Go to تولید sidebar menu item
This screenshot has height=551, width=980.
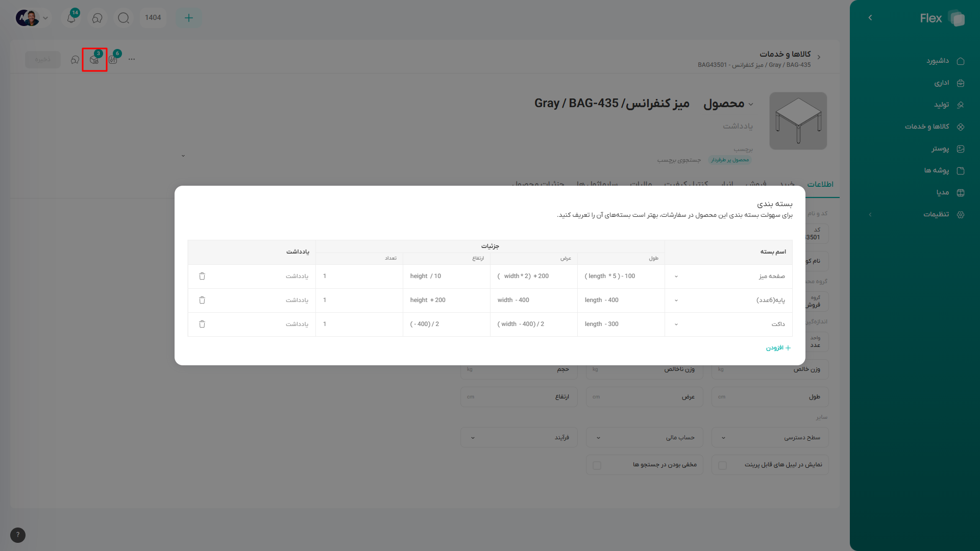click(941, 105)
